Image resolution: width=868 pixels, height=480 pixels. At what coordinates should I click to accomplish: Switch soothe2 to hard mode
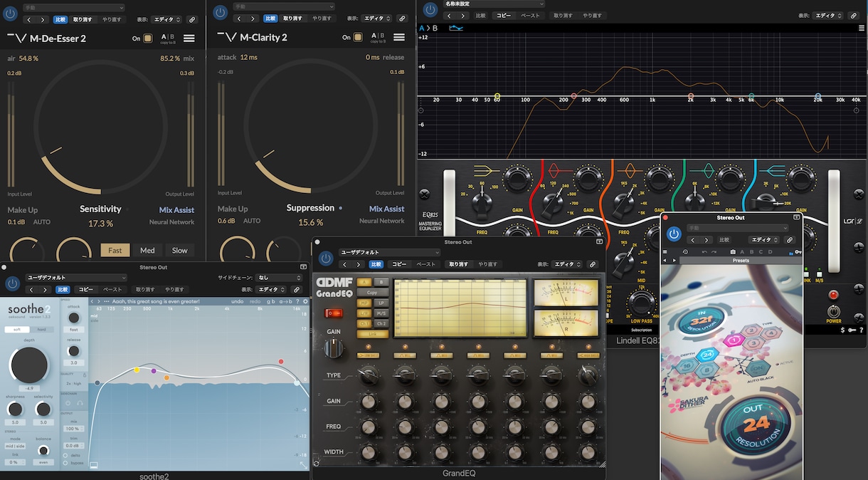click(41, 329)
